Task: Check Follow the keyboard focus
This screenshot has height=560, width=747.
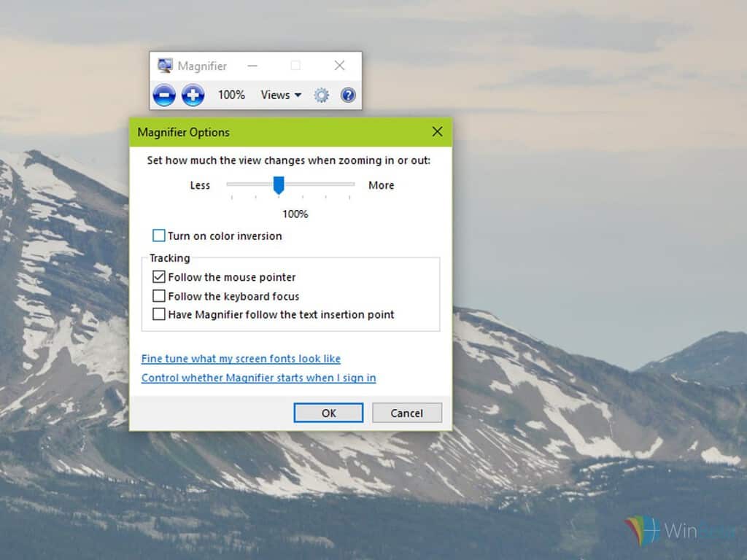Action: click(x=158, y=296)
